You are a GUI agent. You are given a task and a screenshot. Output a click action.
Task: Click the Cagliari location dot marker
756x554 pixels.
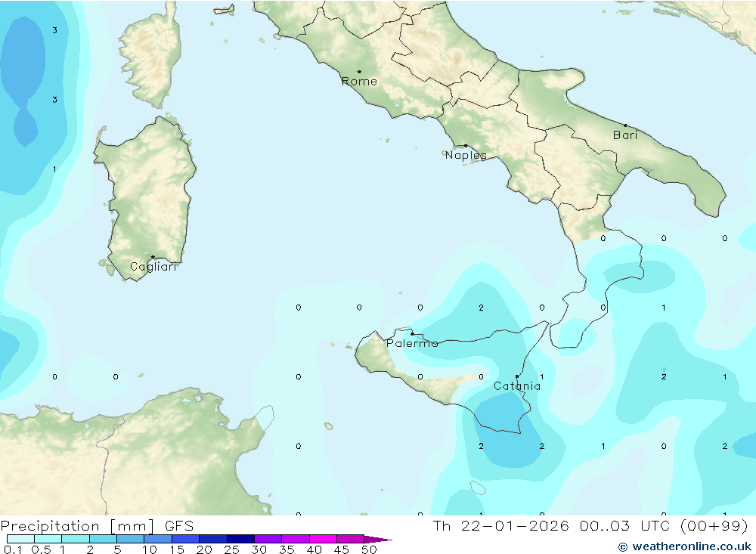point(153,257)
